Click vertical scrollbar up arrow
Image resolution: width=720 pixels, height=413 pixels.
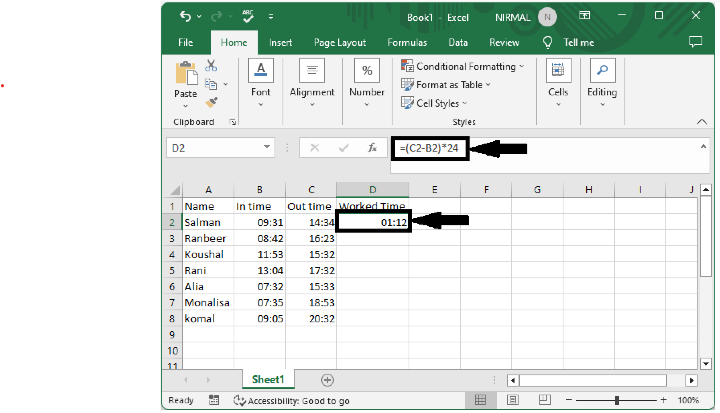pos(706,189)
